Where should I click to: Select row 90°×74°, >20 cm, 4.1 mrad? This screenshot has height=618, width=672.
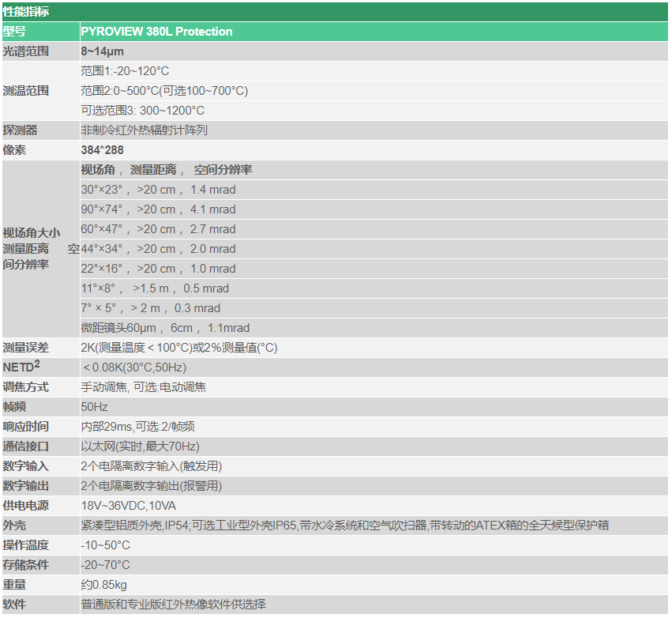coord(159,209)
